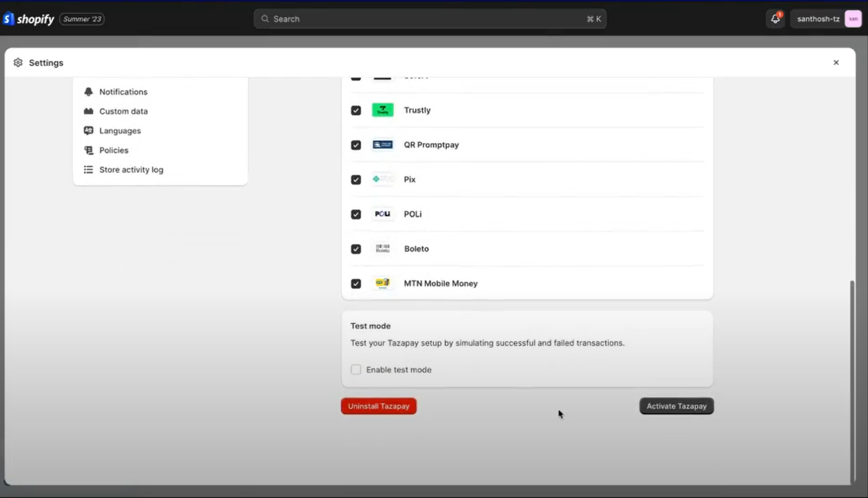Click the Enable test mode label
The image size is (868, 498).
point(399,370)
